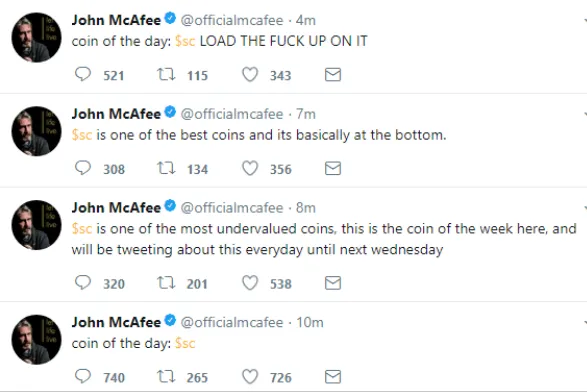Retweet the 4m coin of the day tweet
This screenshot has width=587, height=392.
point(166,74)
